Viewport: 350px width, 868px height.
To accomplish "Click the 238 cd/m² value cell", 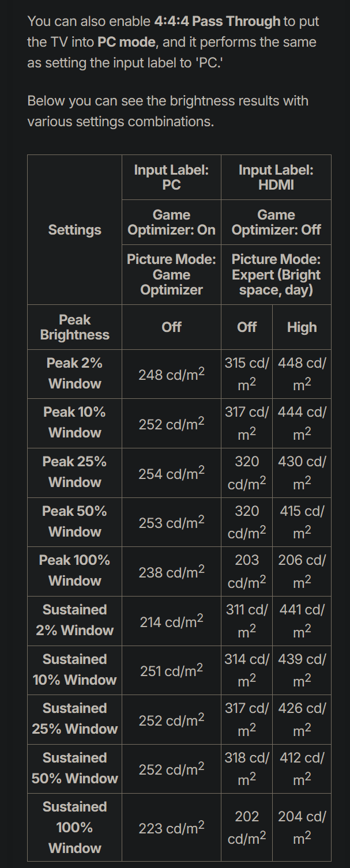I will pyautogui.click(x=171, y=571).
